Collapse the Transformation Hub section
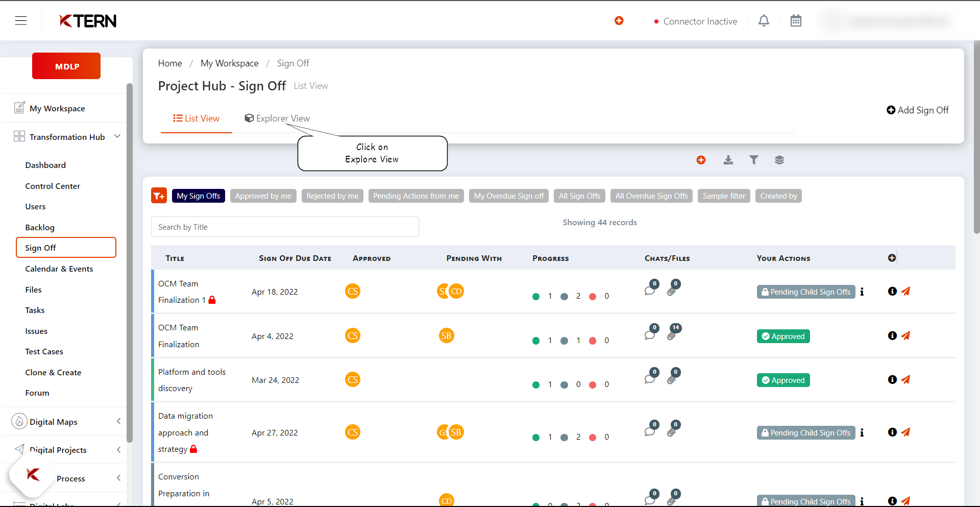The image size is (980, 507). (117, 136)
